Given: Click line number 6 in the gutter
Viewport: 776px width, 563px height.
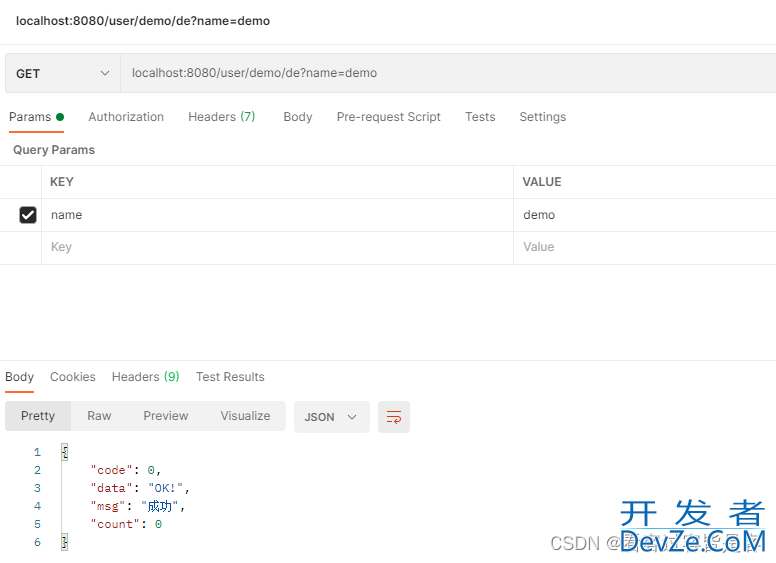Looking at the screenshot, I should 38,542.
